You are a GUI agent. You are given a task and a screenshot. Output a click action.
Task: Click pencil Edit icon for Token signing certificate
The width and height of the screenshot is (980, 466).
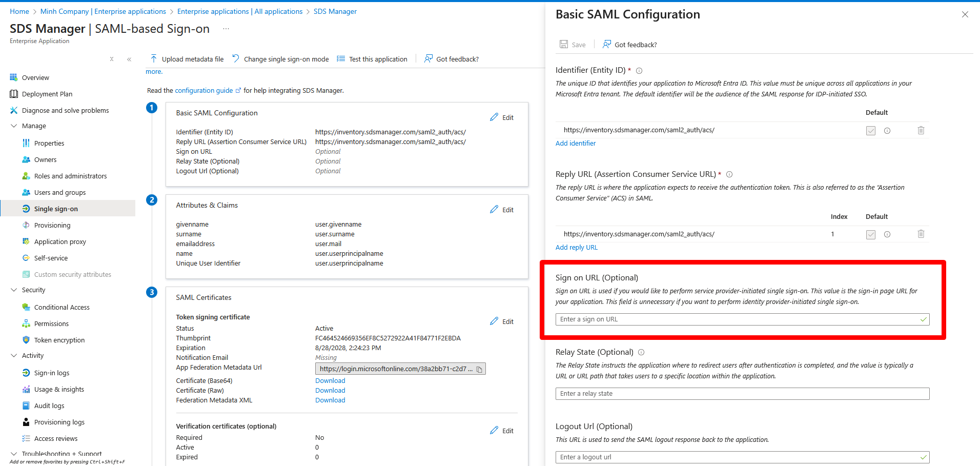pyautogui.click(x=494, y=321)
